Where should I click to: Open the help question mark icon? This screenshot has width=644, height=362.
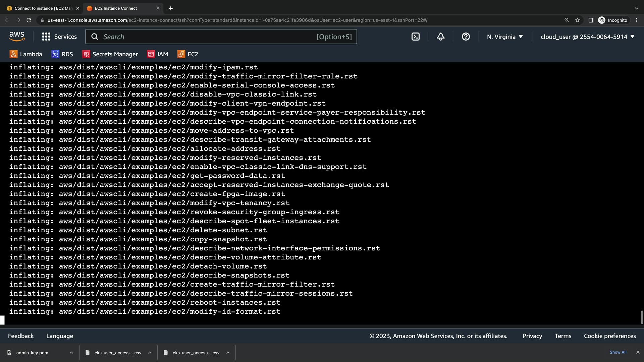point(466,37)
